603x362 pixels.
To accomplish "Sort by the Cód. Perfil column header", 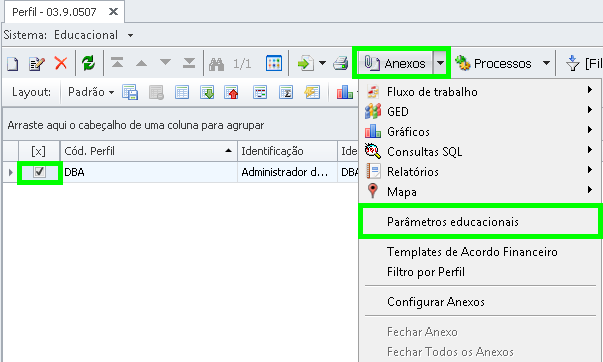I will pos(149,151).
